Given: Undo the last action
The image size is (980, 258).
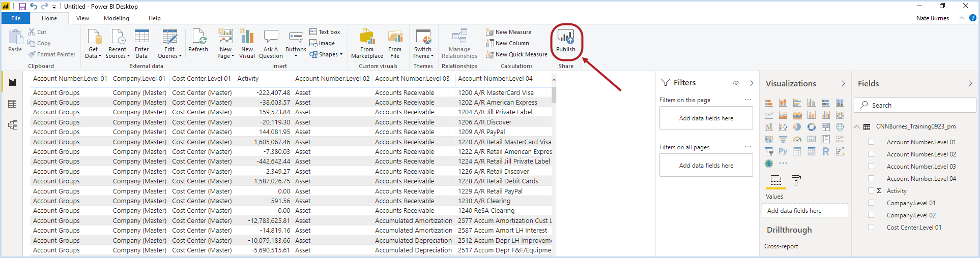Looking at the screenshot, I should 34,7.
